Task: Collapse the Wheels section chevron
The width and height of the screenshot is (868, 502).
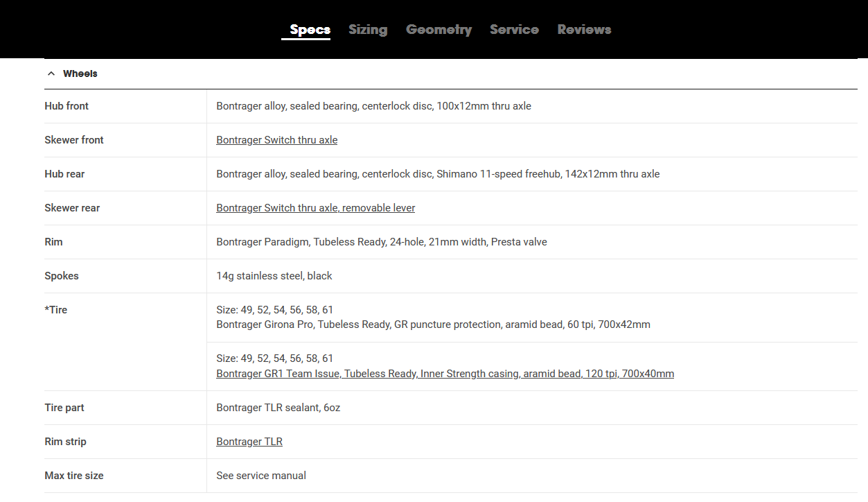Action: pos(51,73)
